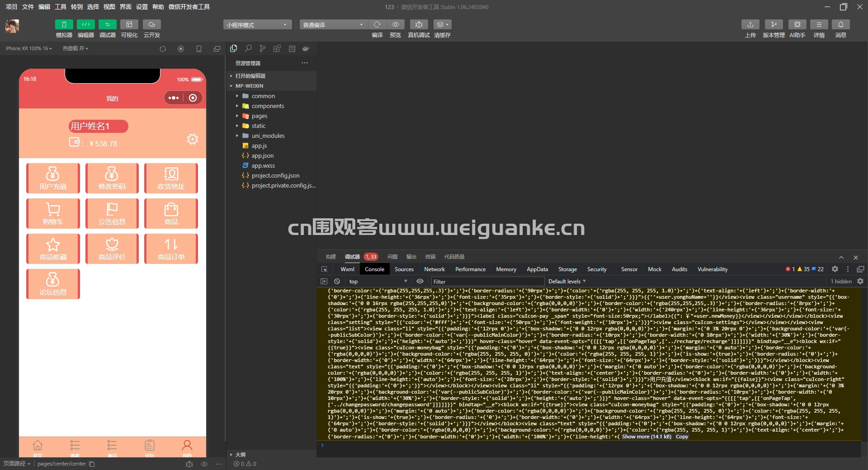Viewport: 868px width, 470px height.
Task: Open the clear cache dropdown icon
Action: point(442,24)
